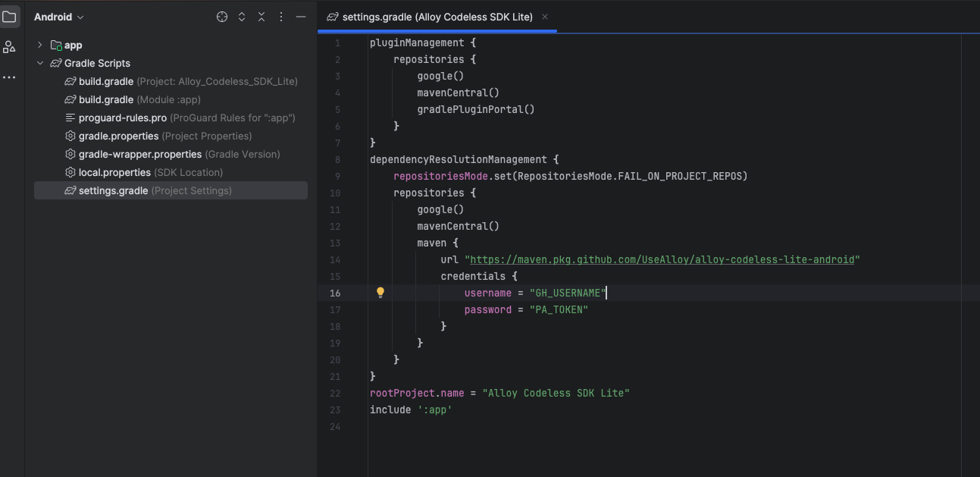Click repositoriesMode on line 9
The image size is (980, 477).
tap(440, 176)
